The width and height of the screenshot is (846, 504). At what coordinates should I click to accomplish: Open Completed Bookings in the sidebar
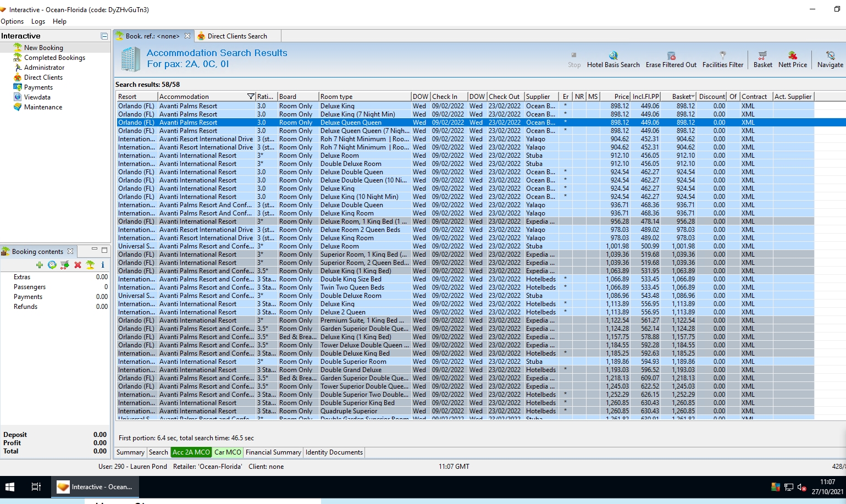tap(54, 58)
